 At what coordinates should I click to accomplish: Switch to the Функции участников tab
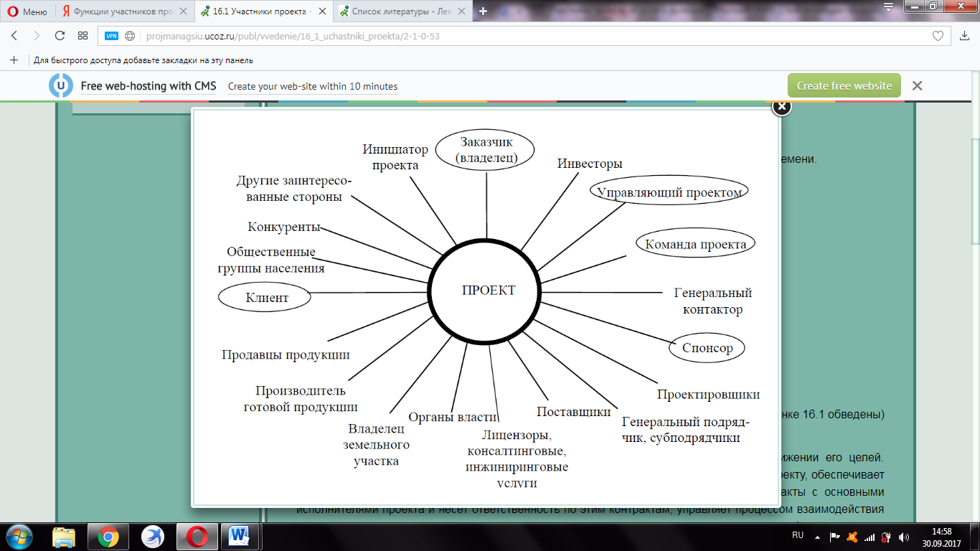click(x=124, y=11)
